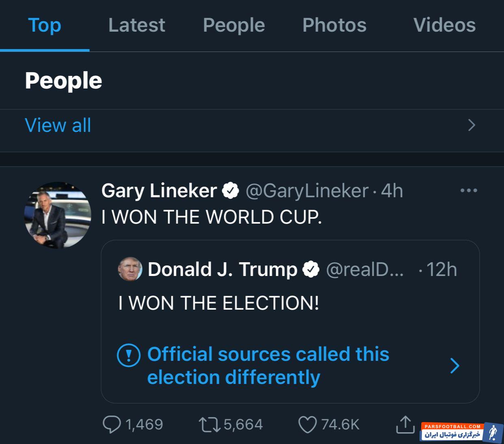
Task: Open the @GaryLineker handle
Action: [307, 191]
